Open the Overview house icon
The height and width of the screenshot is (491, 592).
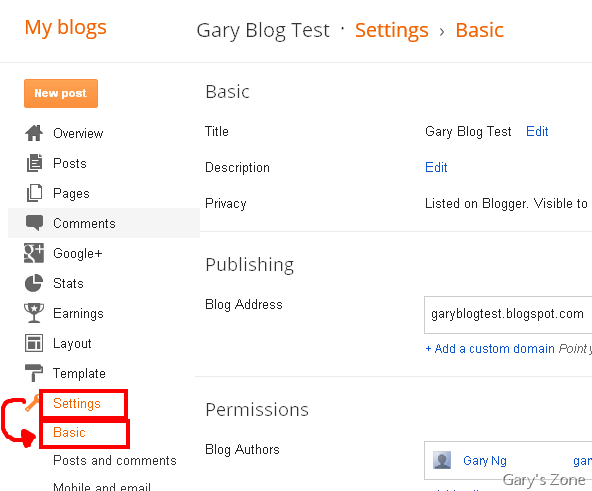click(x=34, y=133)
